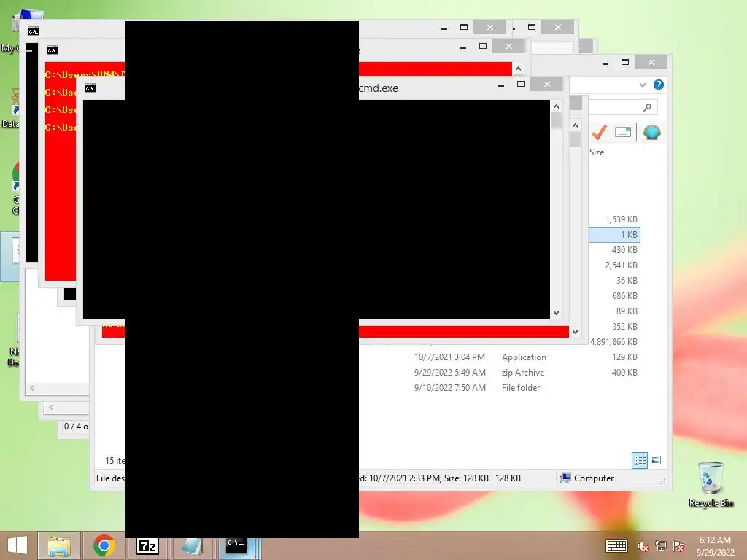This screenshot has height=560, width=747.
Task: Open Help with the blue question mark icon
Action: click(659, 85)
